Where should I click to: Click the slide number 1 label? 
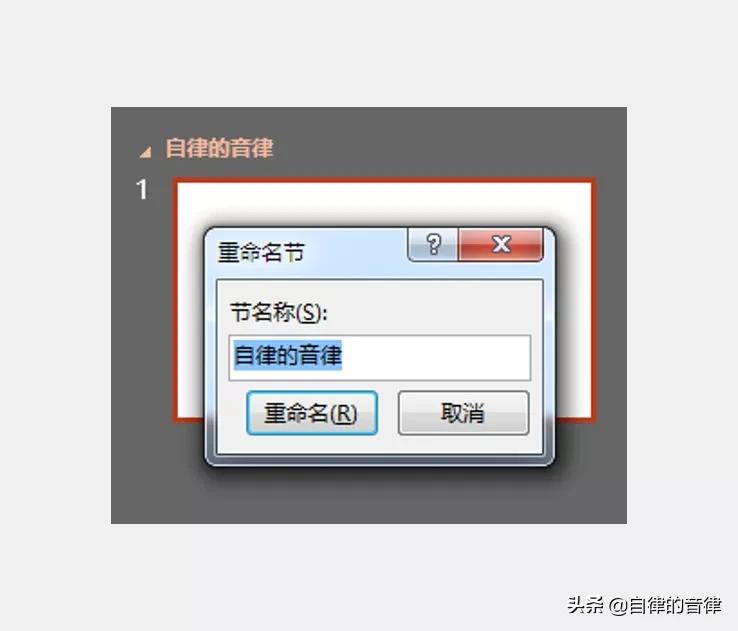coord(142,190)
